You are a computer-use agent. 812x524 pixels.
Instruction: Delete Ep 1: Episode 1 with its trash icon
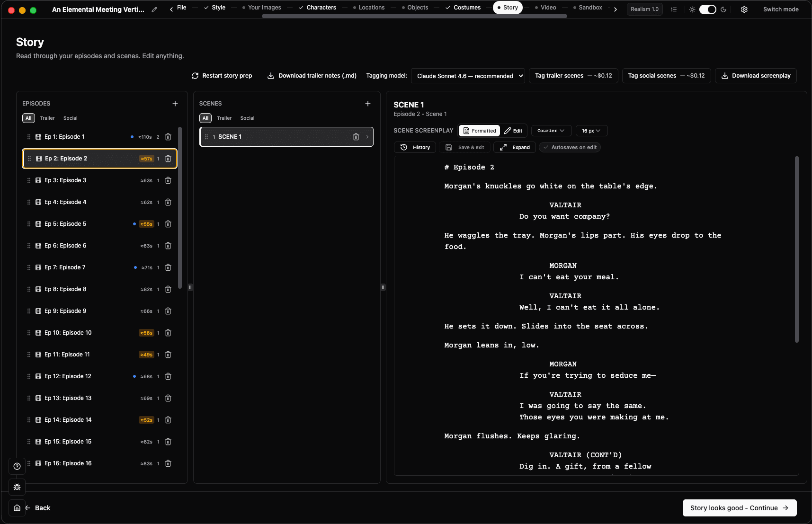[x=168, y=137]
